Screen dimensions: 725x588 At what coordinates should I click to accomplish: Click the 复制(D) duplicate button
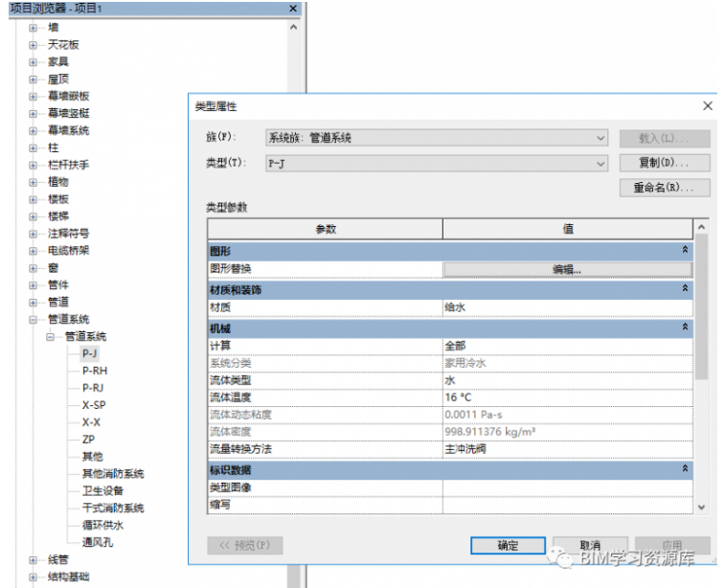point(665,163)
